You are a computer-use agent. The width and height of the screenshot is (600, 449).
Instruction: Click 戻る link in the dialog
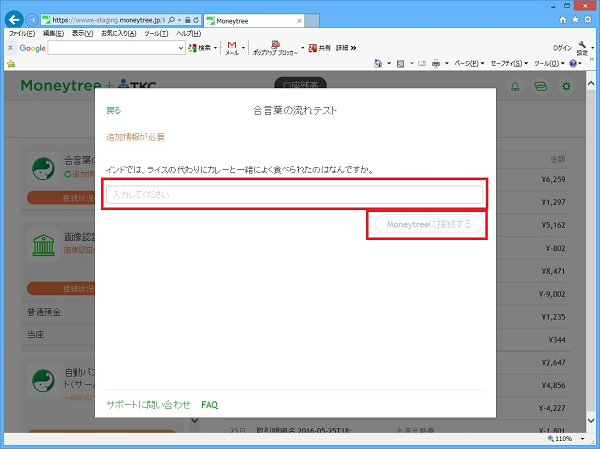click(113, 111)
